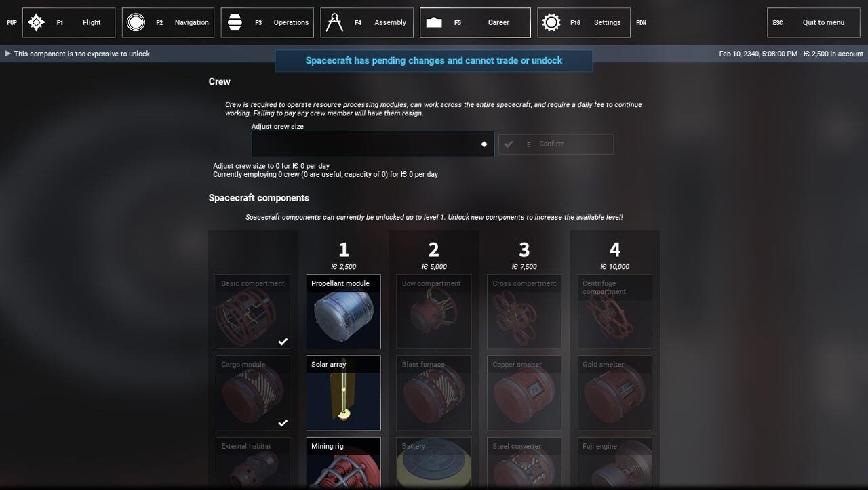Expand the status message arrow at top left
The image size is (868, 490).
pyautogui.click(x=7, y=54)
